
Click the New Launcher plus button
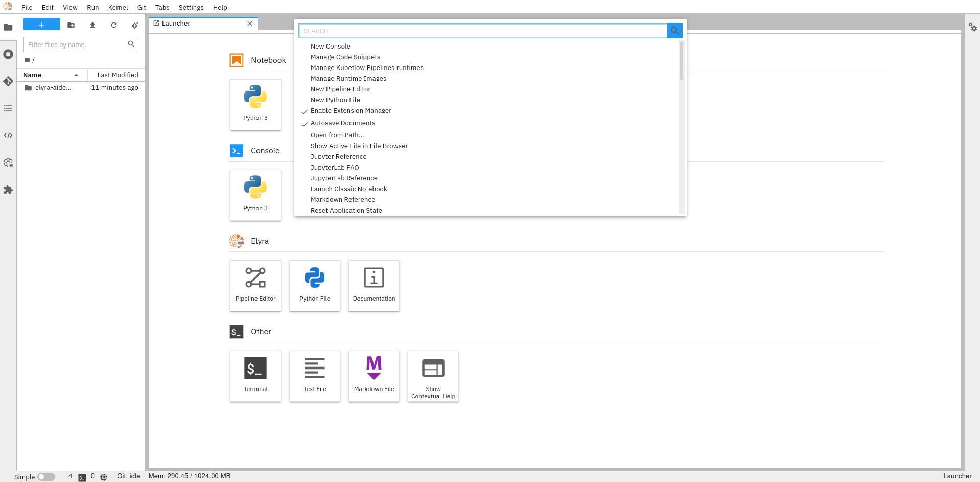tap(41, 25)
